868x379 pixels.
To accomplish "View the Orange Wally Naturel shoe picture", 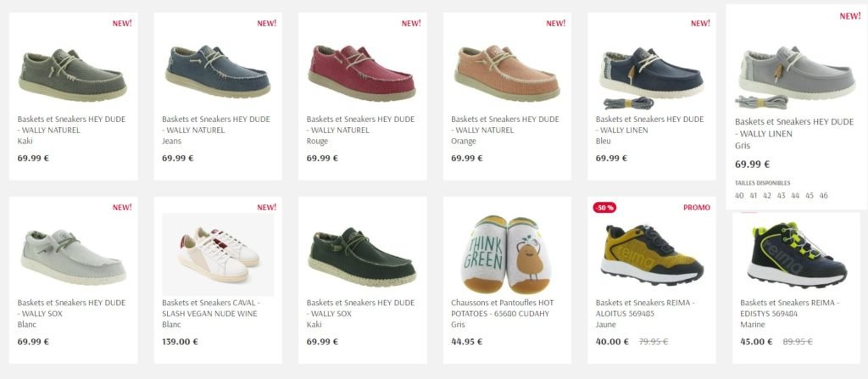I will tap(507, 71).
